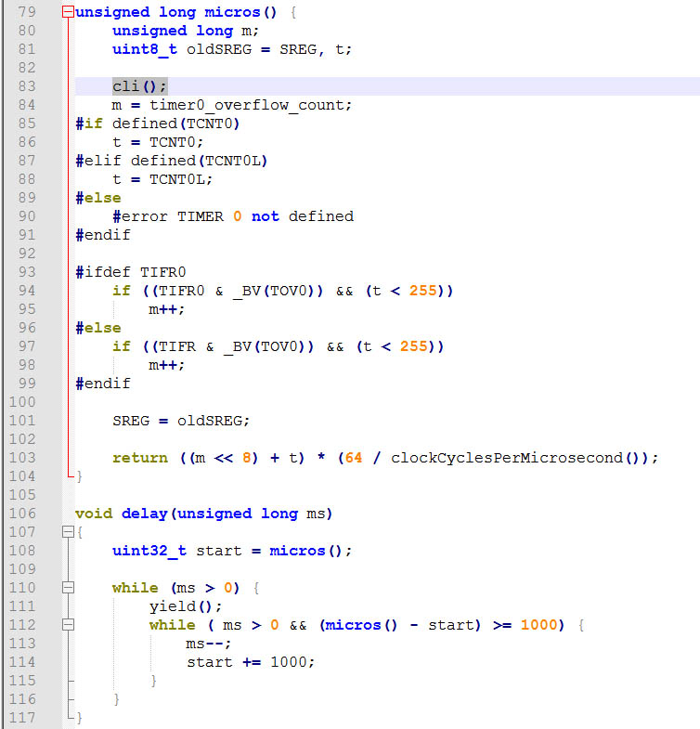
Task: Click 'ms--;' on line 113
Action: click(208, 644)
